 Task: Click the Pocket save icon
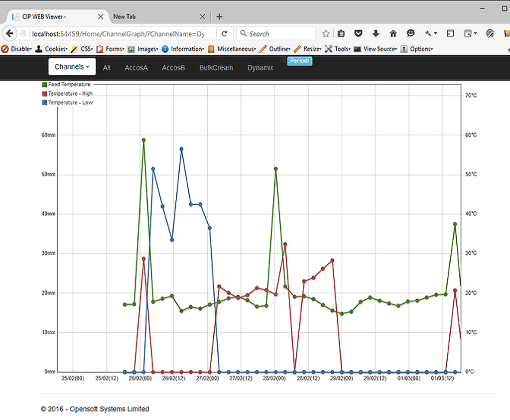(358, 33)
